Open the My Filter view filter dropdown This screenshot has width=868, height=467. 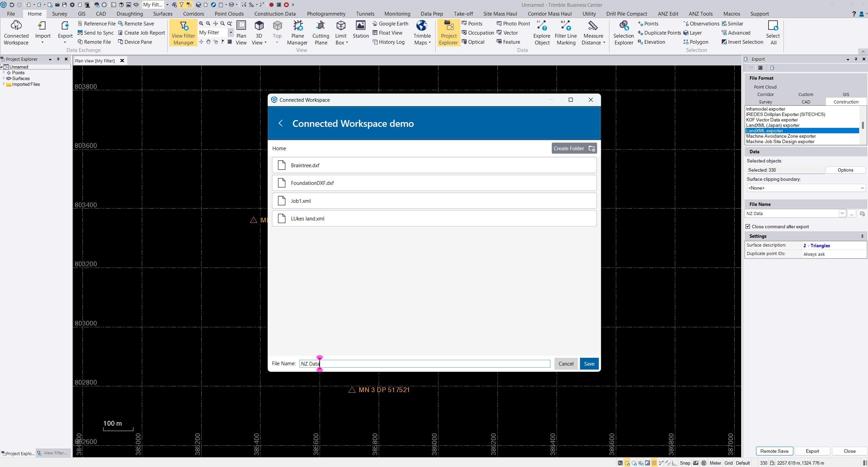pyautogui.click(x=231, y=33)
